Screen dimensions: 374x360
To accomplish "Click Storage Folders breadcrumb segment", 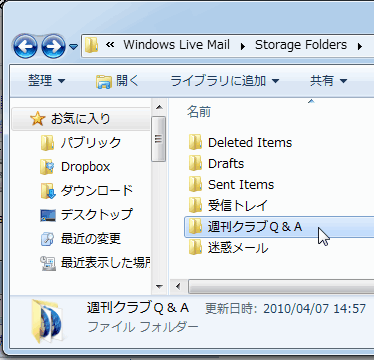I will pos(301,45).
